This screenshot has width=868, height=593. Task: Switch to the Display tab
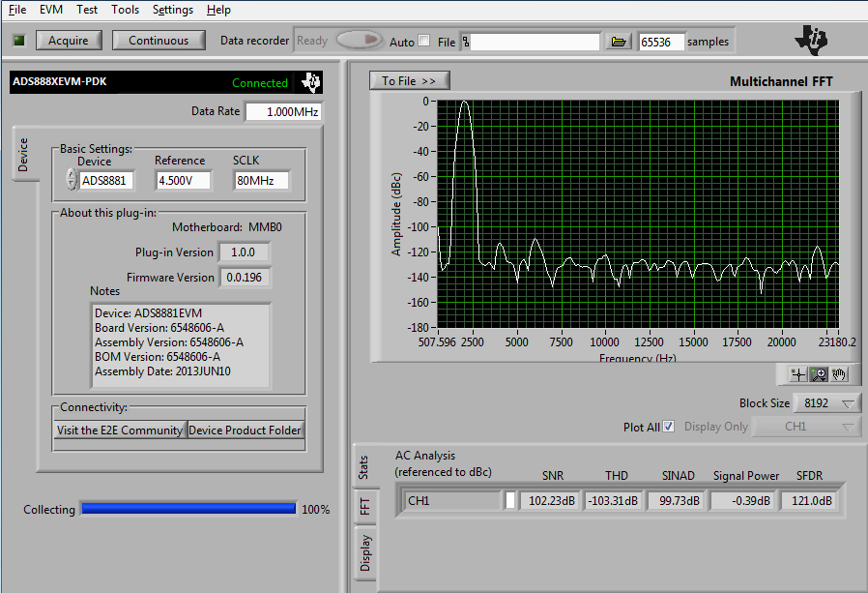[364, 552]
